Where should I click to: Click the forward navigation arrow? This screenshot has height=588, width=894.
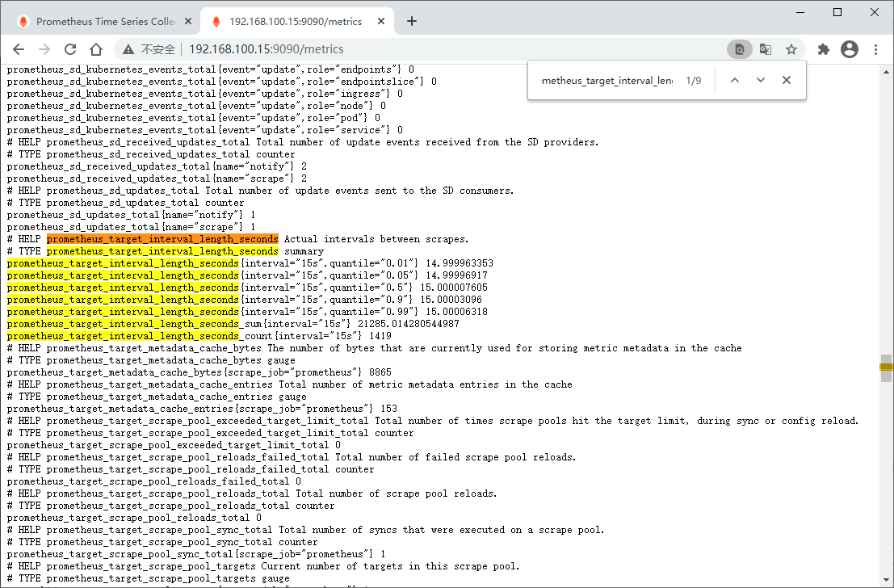pyautogui.click(x=44, y=49)
